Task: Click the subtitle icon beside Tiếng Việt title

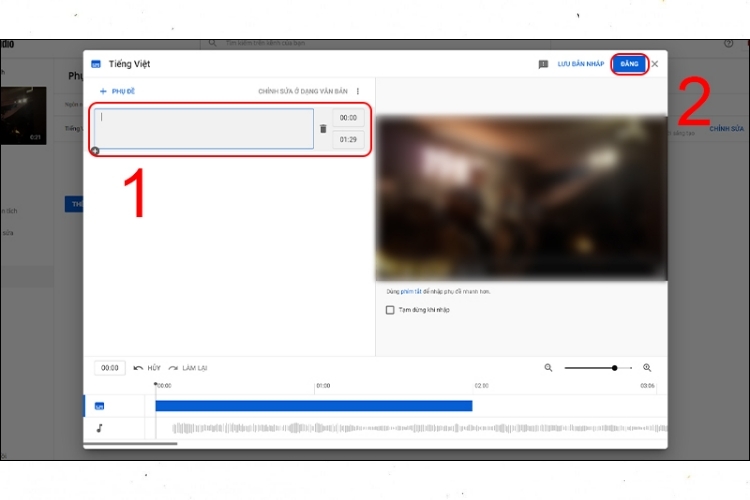Action: click(x=96, y=64)
